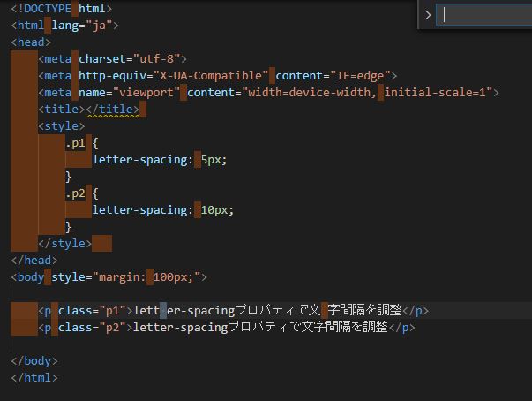The image size is (532, 401).
Task: Click the charset="utf-8" attribute
Action: pyautogui.click(x=130, y=59)
